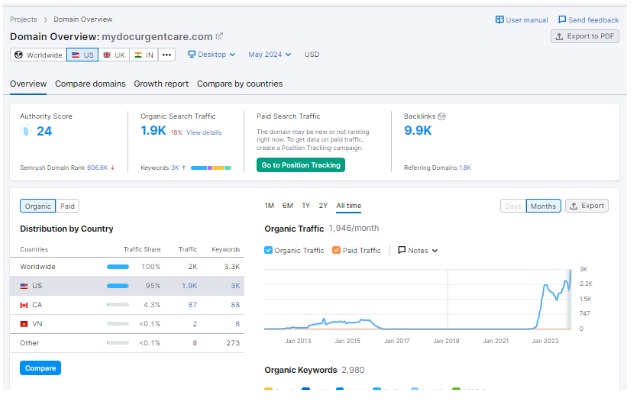Select the India flag IN database button
This screenshot has width=632, height=400.
tap(144, 55)
